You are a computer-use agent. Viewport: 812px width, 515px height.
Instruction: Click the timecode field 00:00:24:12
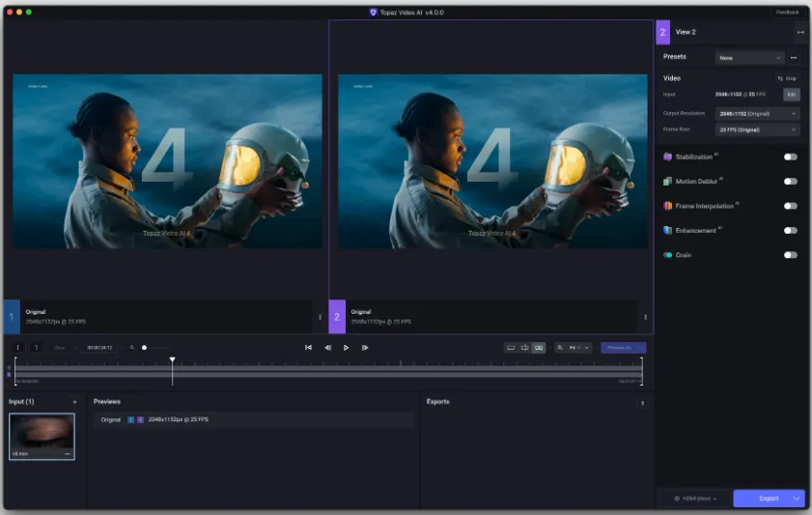pos(99,348)
